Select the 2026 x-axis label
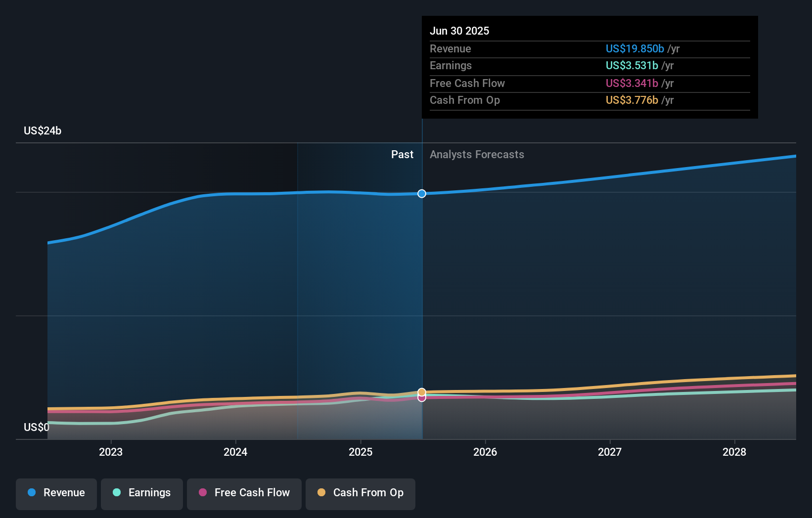812x518 pixels. coord(485,452)
